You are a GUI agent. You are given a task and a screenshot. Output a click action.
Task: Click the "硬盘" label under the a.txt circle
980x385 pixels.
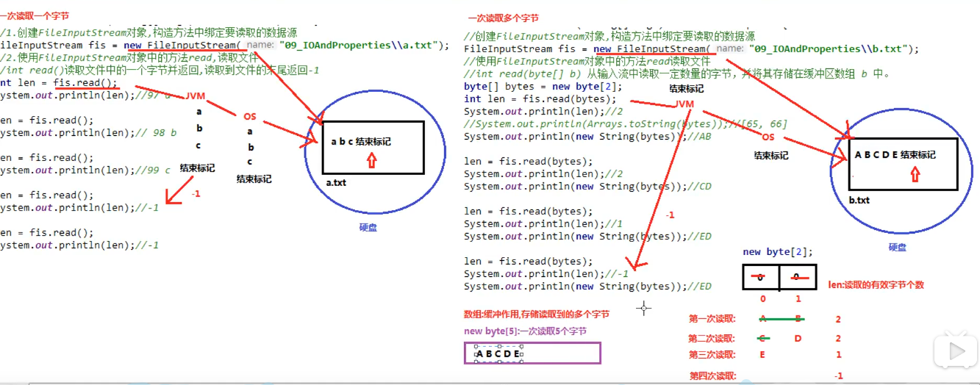[368, 228]
